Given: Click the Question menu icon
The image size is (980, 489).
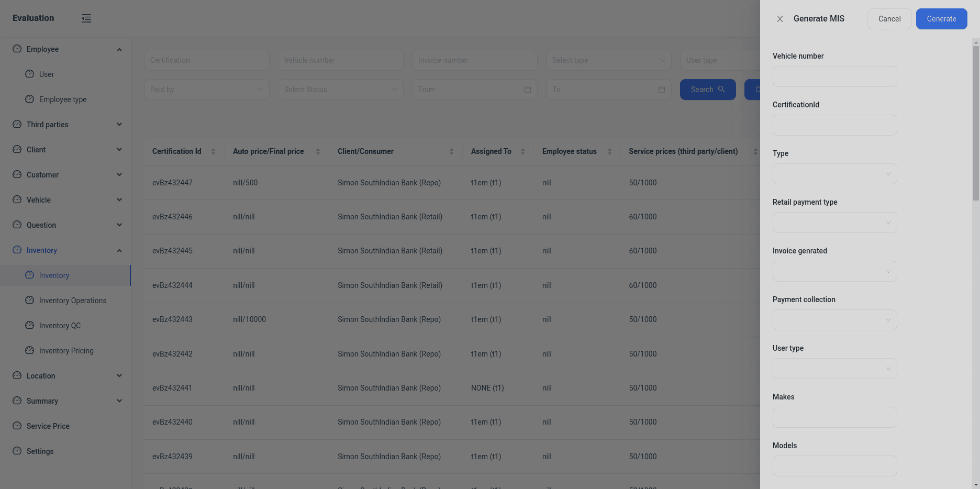Looking at the screenshot, I should (x=17, y=225).
